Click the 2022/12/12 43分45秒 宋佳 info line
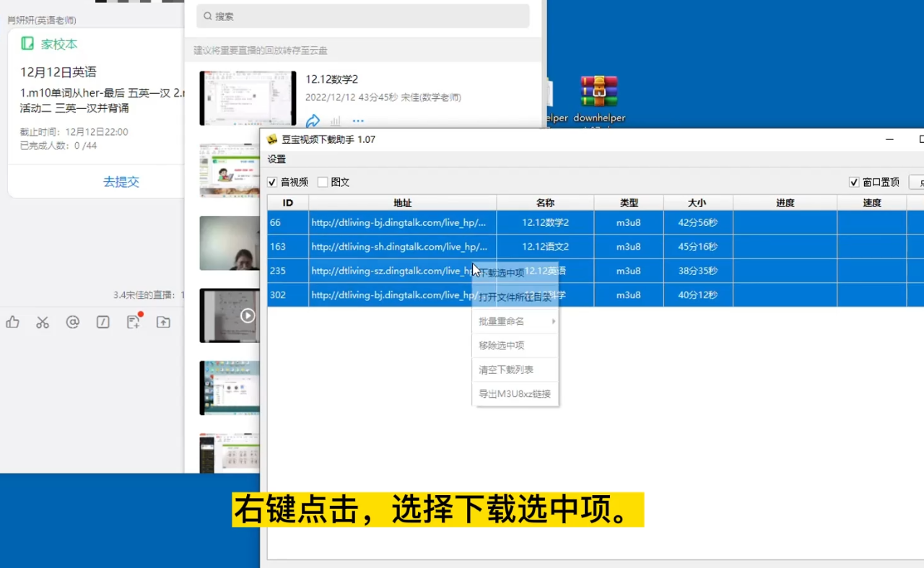Screen dimensions: 924x568 [383, 97]
